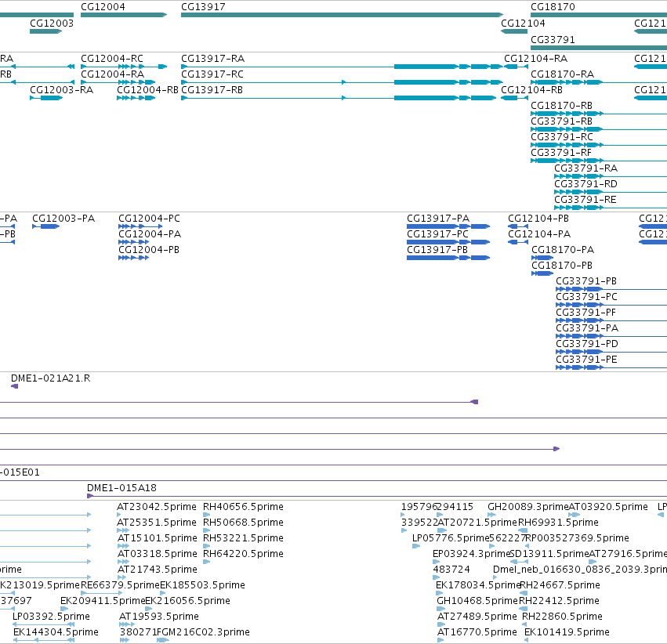Select EST label AT25351.5prime

pyautogui.click(x=157, y=523)
